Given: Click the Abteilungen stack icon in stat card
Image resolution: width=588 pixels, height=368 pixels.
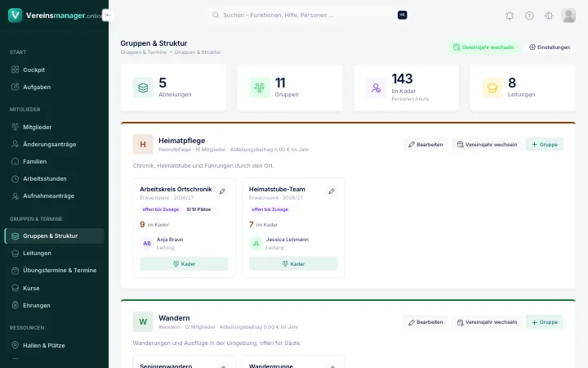Looking at the screenshot, I should pos(143,88).
